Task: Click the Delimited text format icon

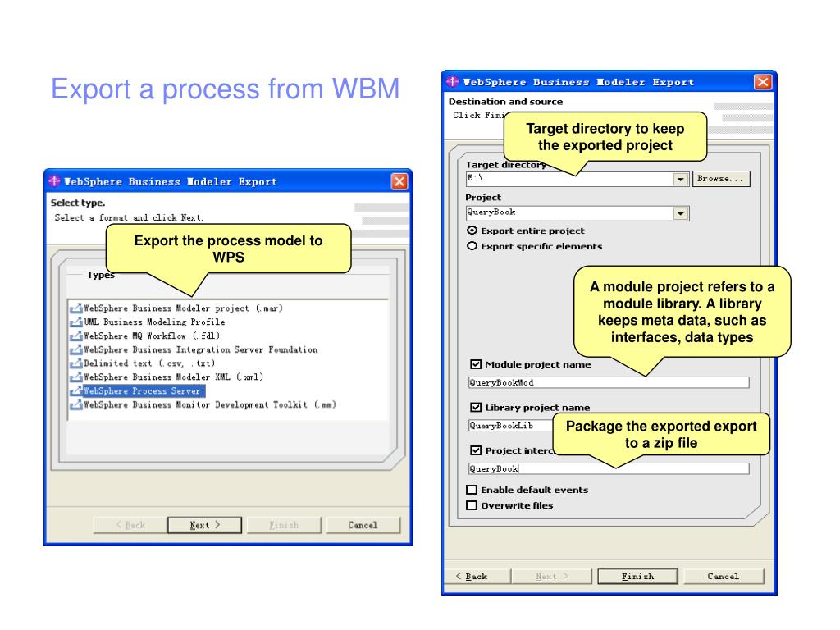Action: pos(75,363)
